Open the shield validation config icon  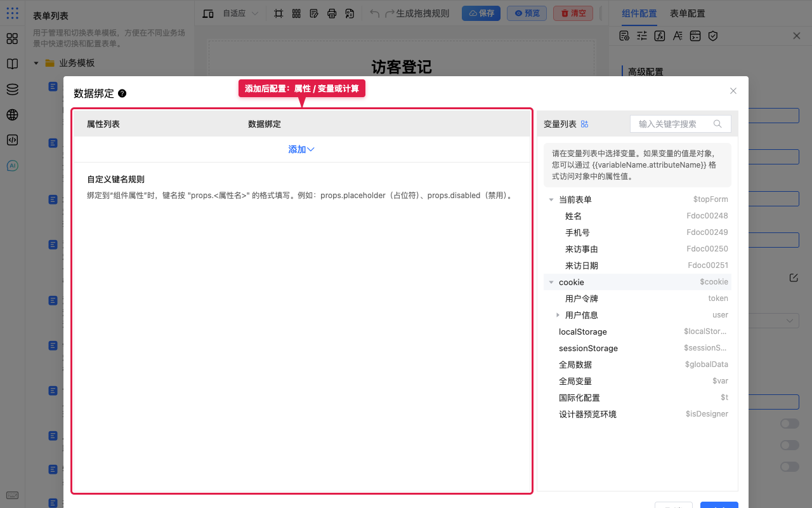click(x=713, y=36)
